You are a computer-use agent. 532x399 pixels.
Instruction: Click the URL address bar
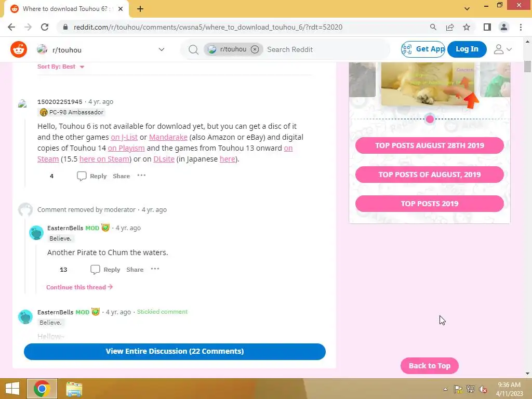(x=208, y=27)
